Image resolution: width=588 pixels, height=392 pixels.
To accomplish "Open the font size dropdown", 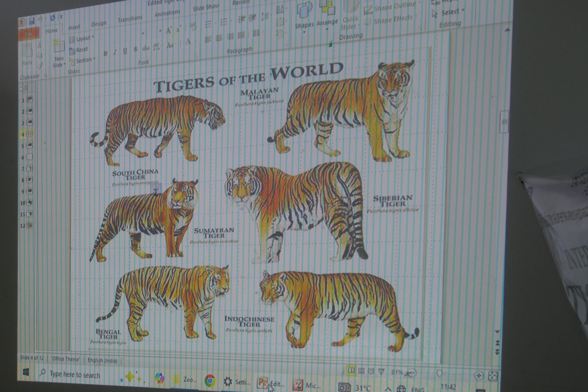I will click(160, 31).
